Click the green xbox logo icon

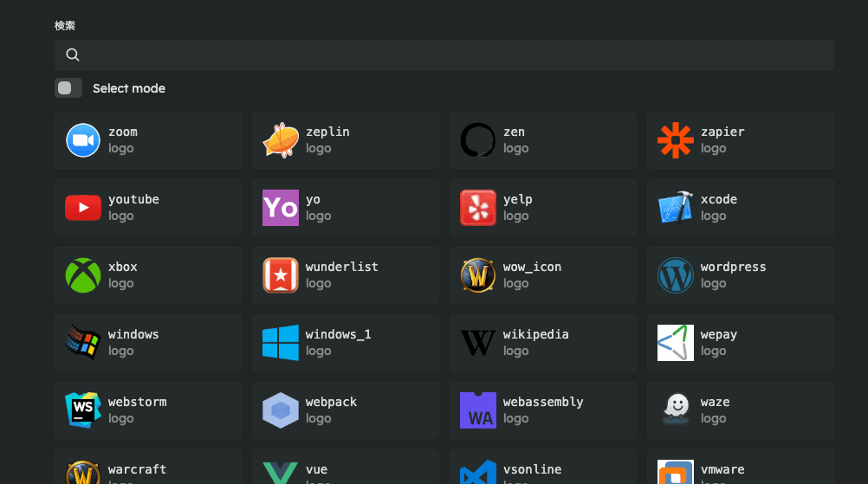[83, 275]
